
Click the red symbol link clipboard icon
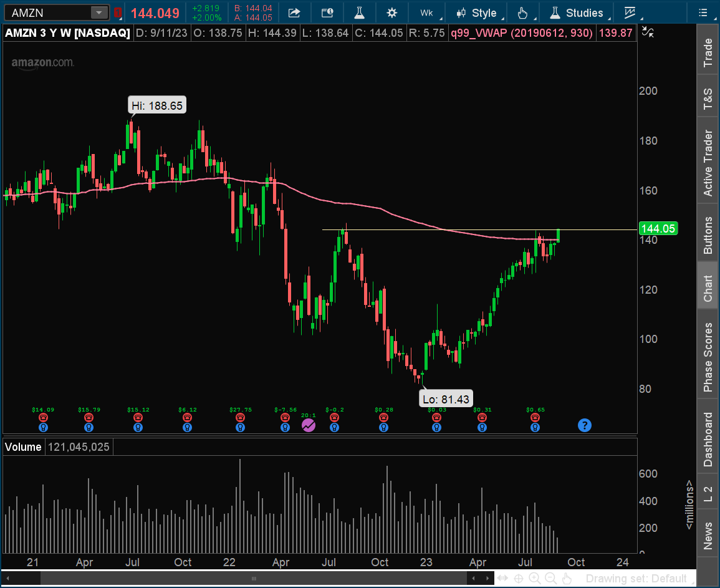pyautogui.click(x=118, y=13)
